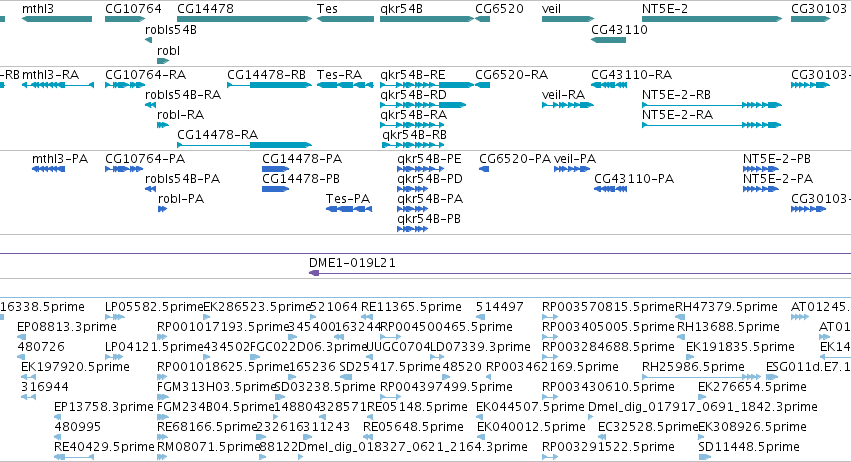Open protein robl-PA
The image size is (851, 462).
(162, 209)
